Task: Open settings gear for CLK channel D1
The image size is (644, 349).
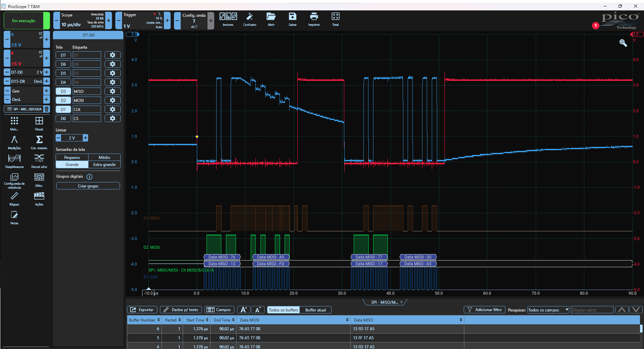Action: [113, 109]
